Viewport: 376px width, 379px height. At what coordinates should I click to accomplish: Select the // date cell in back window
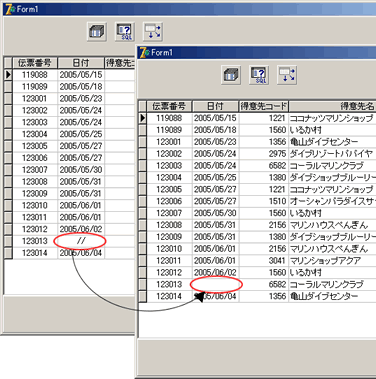(81, 241)
